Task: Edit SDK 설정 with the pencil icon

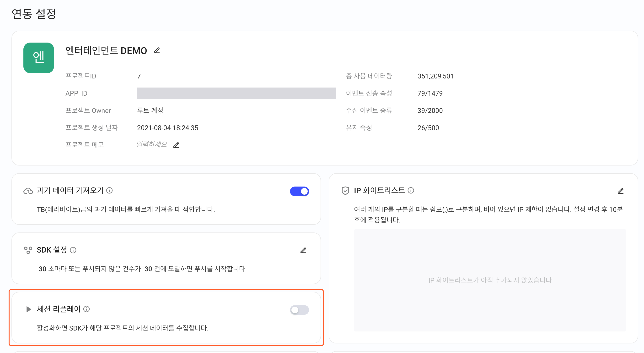Action: click(x=303, y=250)
